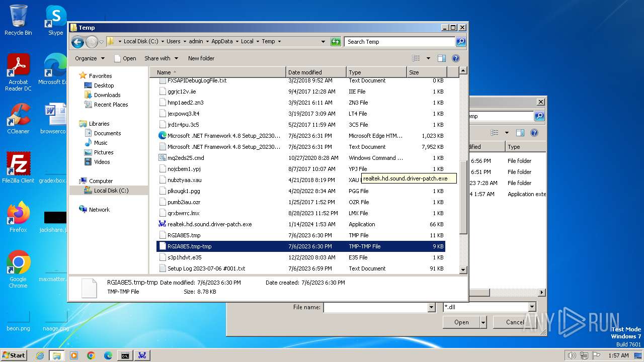This screenshot has height=362, width=644.
Task: Select plkougk1.pgg file
Action: [301, 191]
